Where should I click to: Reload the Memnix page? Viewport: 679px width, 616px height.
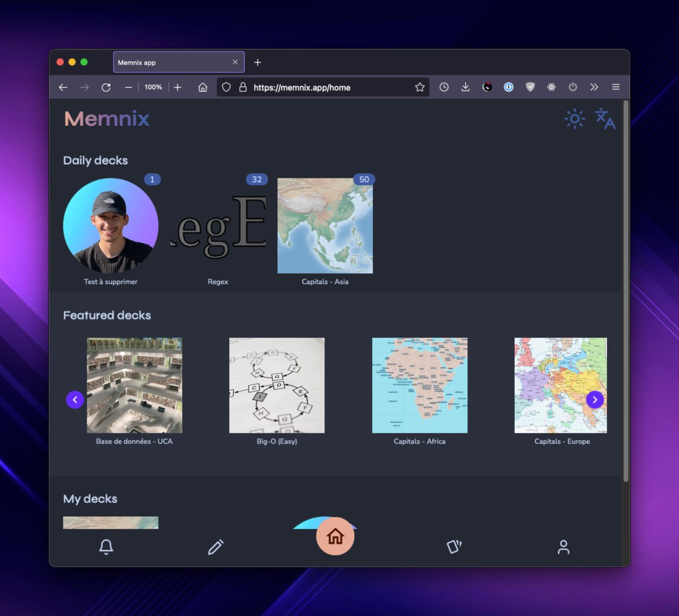(106, 87)
